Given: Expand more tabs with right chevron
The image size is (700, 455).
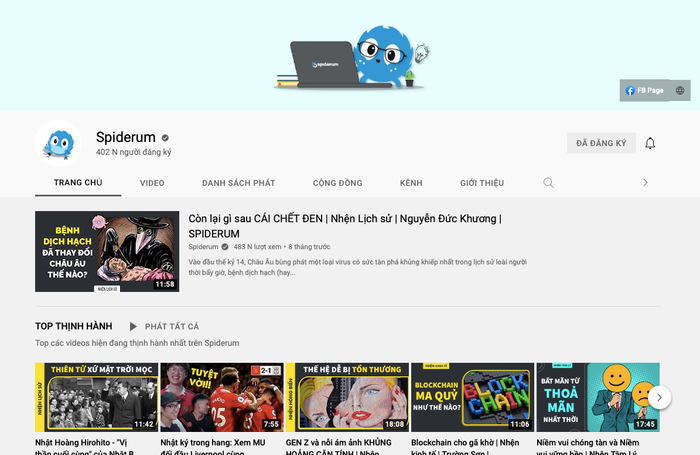Looking at the screenshot, I should click(645, 183).
